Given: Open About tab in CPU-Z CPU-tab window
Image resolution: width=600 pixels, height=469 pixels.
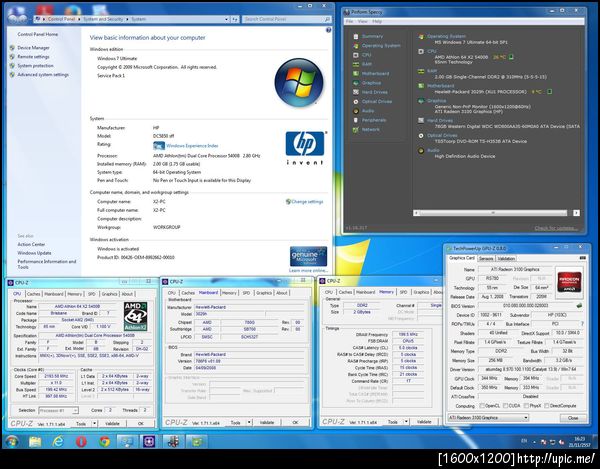Looking at the screenshot, I should click(x=127, y=294).
